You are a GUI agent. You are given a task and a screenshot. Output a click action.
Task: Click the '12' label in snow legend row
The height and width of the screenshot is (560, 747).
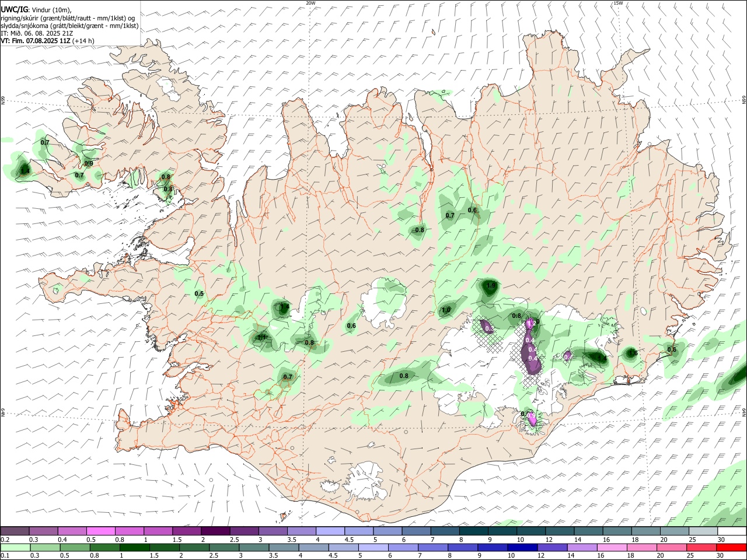[549, 539]
